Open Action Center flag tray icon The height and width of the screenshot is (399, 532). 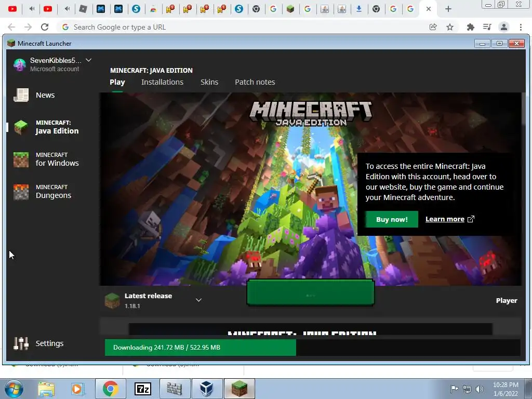tap(454, 389)
